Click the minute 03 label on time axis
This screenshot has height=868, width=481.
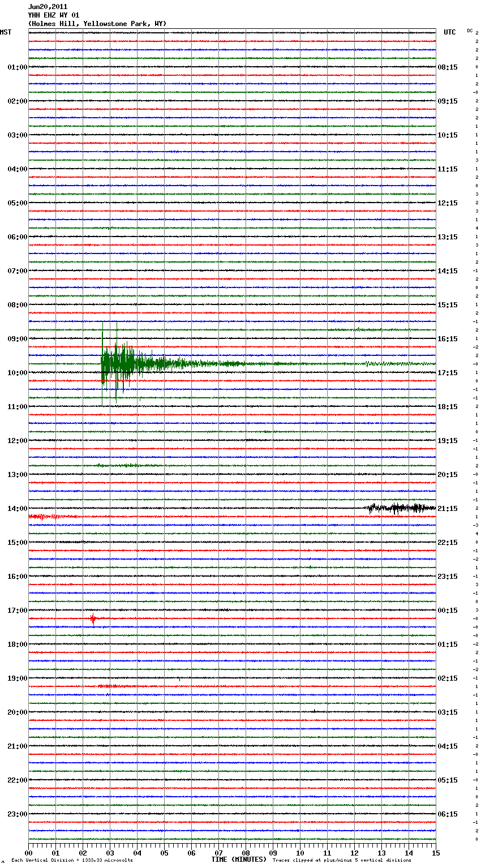pyautogui.click(x=110, y=853)
